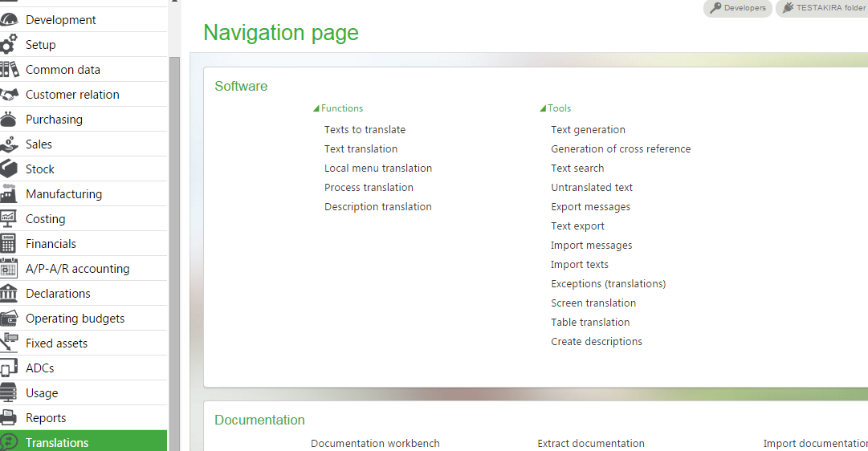Click the Financials calculator icon
Viewport: 868px width, 451px height.
click(x=9, y=244)
